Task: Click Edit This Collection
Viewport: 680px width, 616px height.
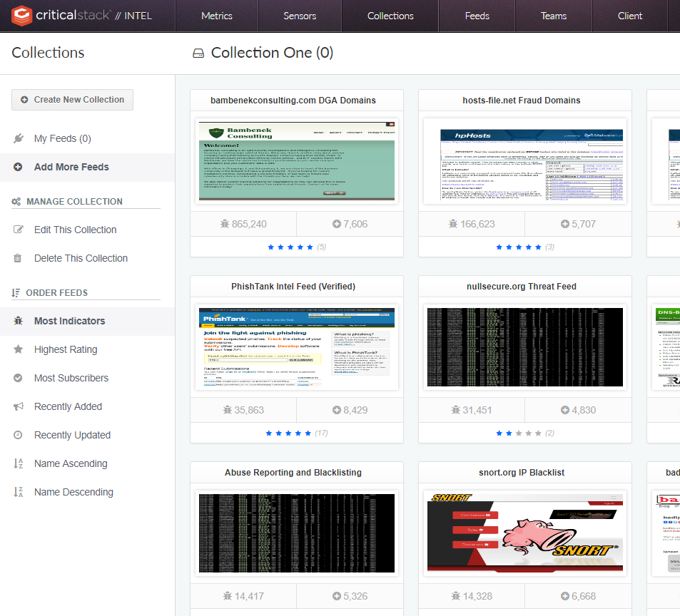Action: tap(76, 230)
